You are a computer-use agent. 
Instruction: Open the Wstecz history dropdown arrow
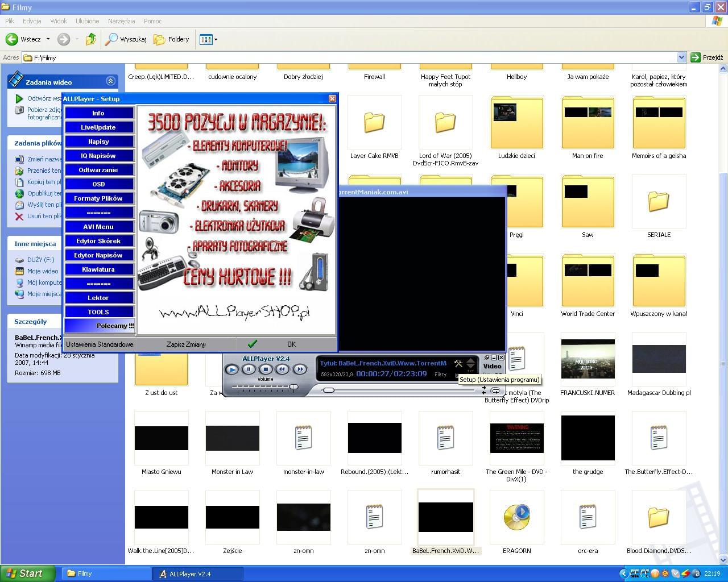48,39
